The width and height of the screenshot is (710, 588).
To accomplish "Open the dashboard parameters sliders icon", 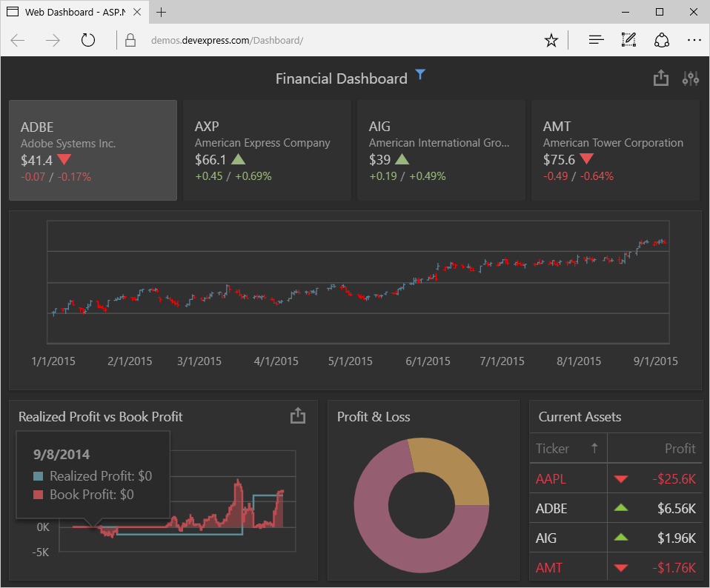I will [691, 78].
